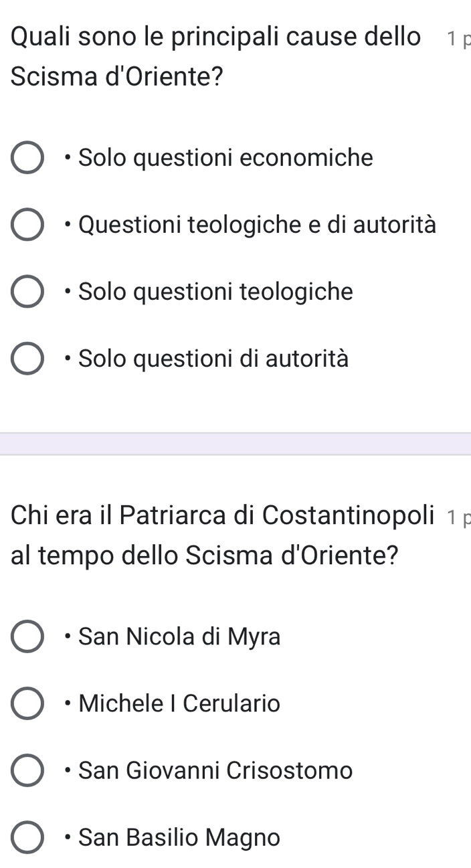The image size is (471, 868).
Task: Click the 'Questioni teologiche e di autorità' label
Action: pyautogui.click(x=257, y=225)
